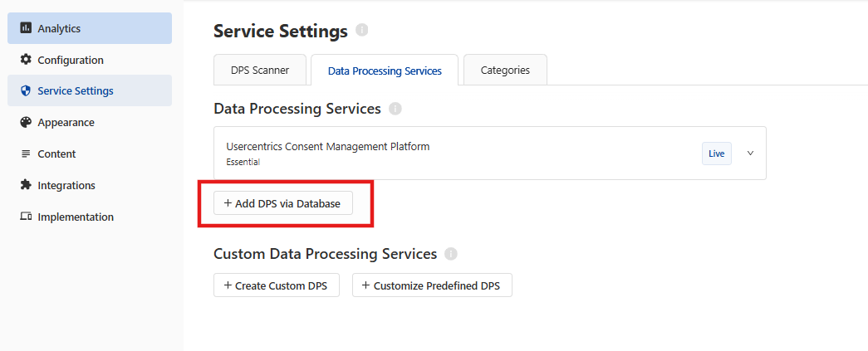Click info icon beside Data Processing Services heading

coord(395,109)
